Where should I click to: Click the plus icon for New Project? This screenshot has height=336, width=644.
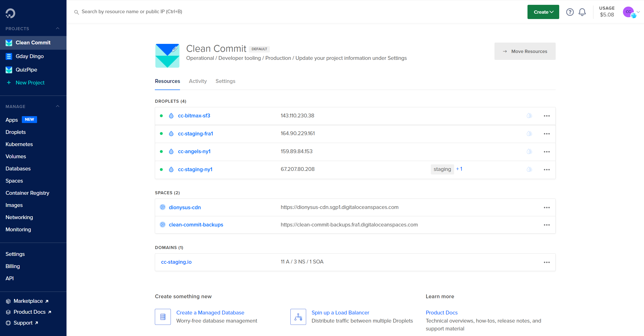click(x=9, y=83)
